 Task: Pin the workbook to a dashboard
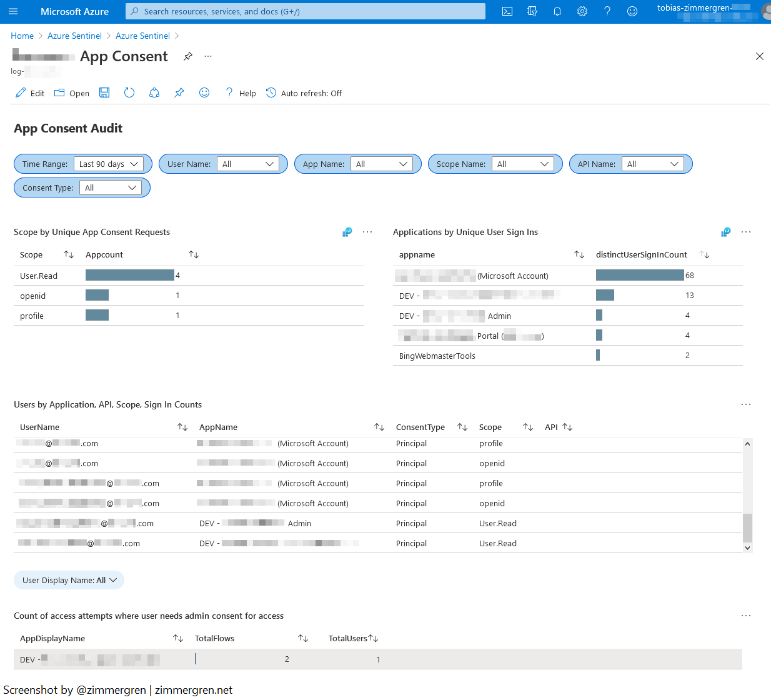179,92
